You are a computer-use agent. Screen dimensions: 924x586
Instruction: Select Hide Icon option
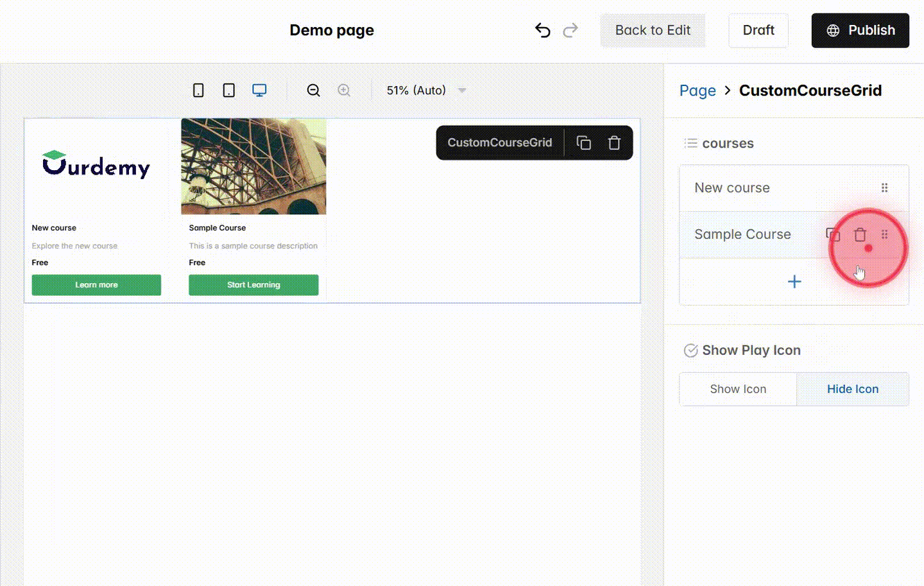(853, 389)
